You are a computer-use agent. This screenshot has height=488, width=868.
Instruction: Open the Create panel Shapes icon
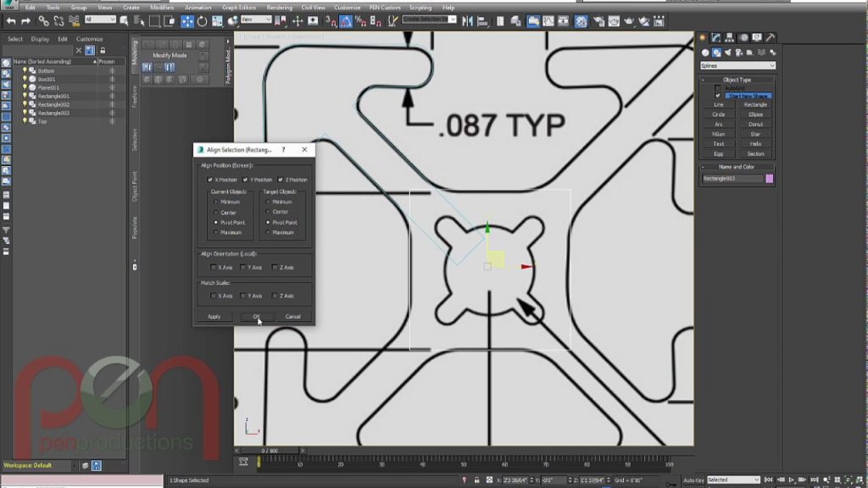(716, 51)
